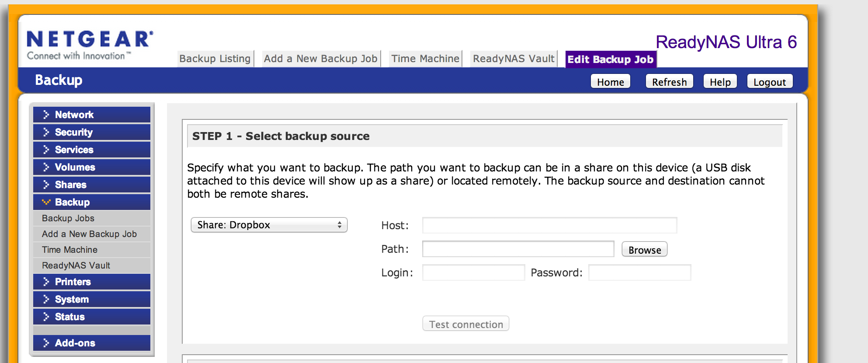Expand the Network menu section
The width and height of the screenshot is (868, 363).
(74, 115)
